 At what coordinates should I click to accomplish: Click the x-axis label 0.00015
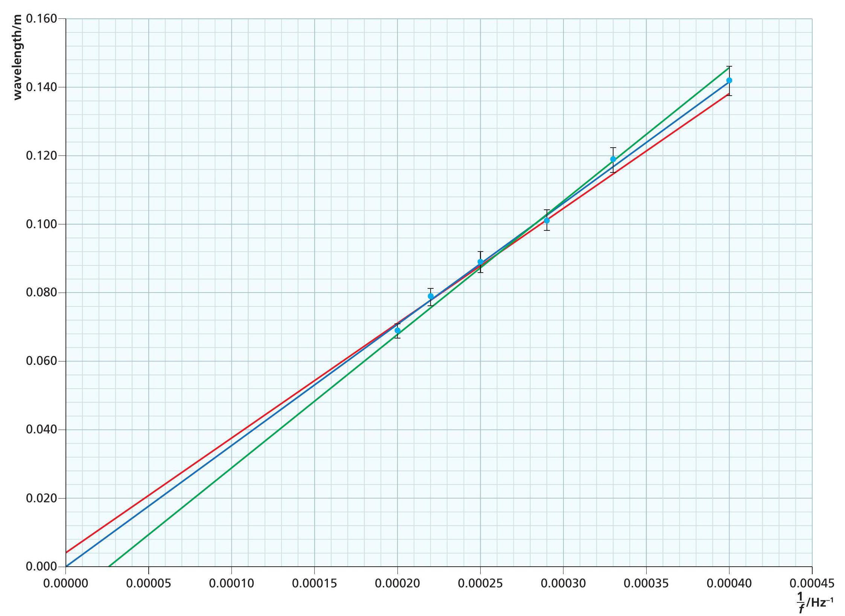coord(315,584)
